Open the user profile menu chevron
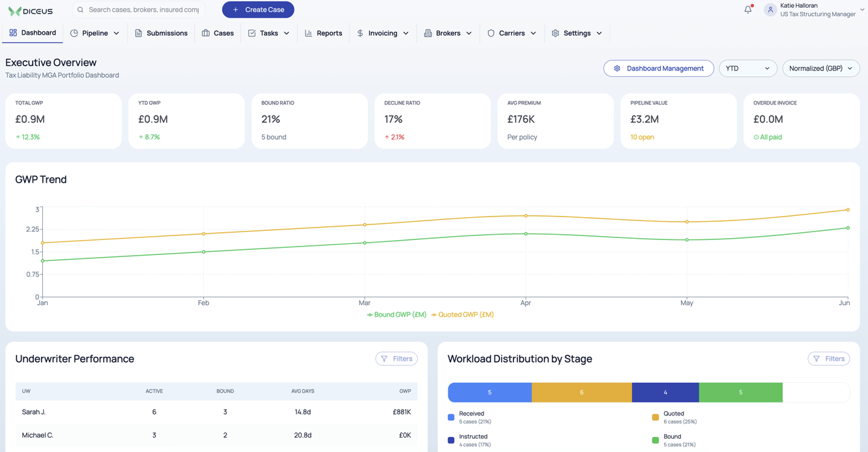This screenshot has width=868, height=452. coord(862,10)
